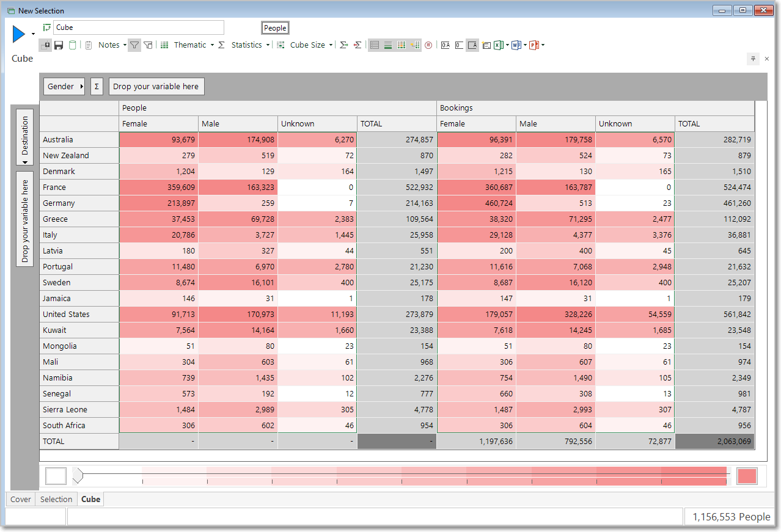The width and height of the screenshot is (781, 532).
Task: Click the Destination vertical dimension button
Action: pyautogui.click(x=25, y=137)
